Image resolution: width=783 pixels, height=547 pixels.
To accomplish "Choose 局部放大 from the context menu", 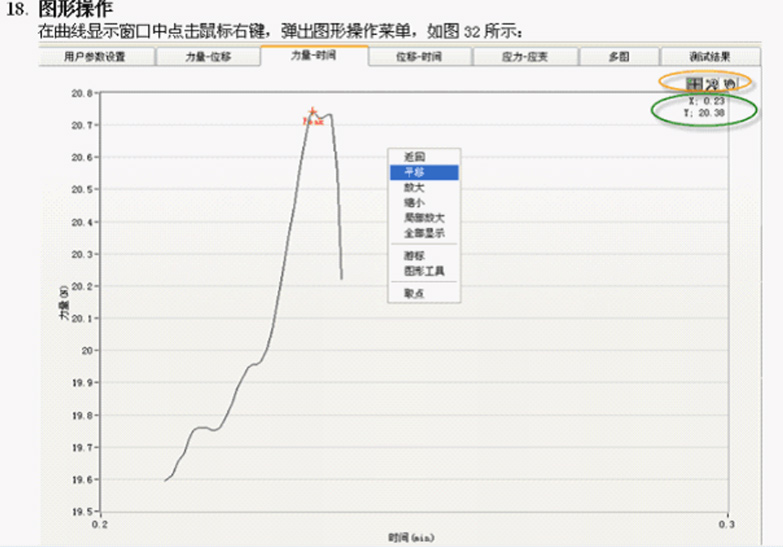I will coord(423,217).
